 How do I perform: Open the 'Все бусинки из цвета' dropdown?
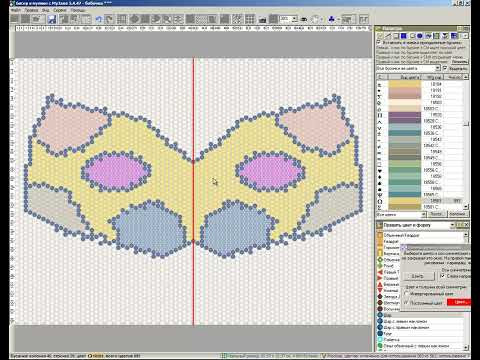click(x=438, y=68)
